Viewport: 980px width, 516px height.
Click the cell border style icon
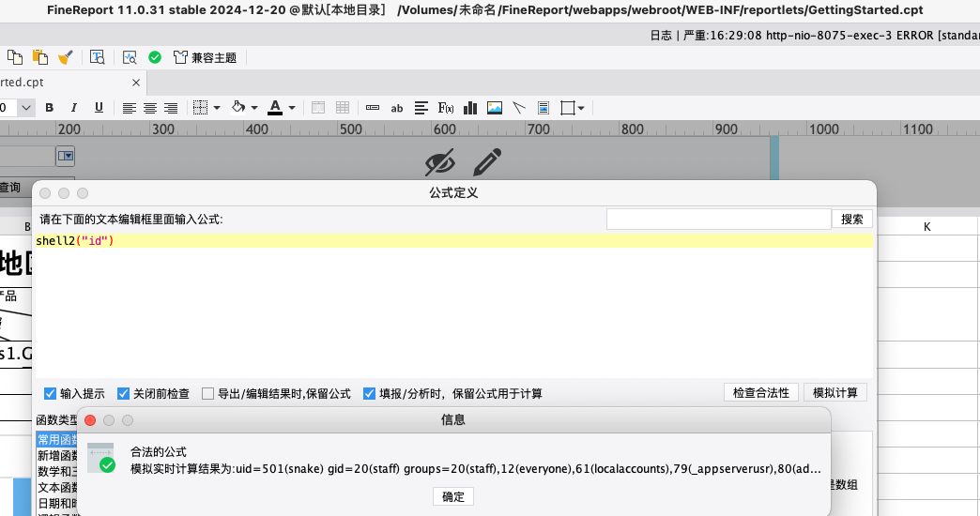pos(200,108)
